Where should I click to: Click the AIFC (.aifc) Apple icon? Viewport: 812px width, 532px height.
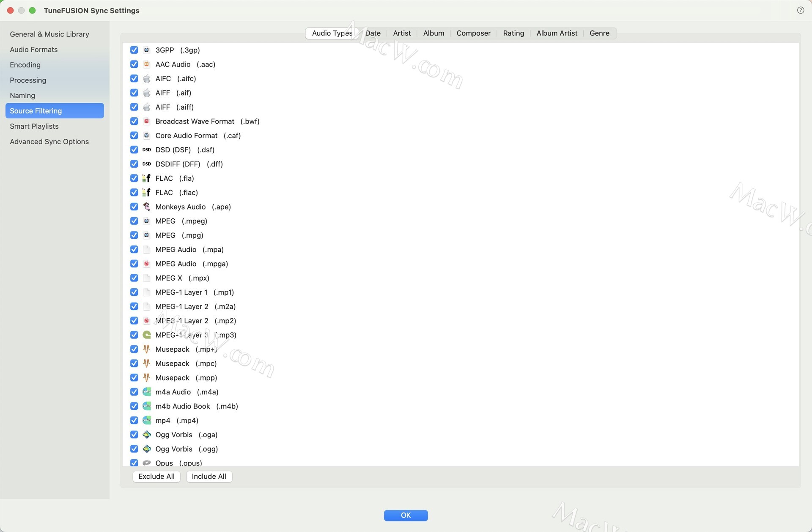pyautogui.click(x=147, y=79)
